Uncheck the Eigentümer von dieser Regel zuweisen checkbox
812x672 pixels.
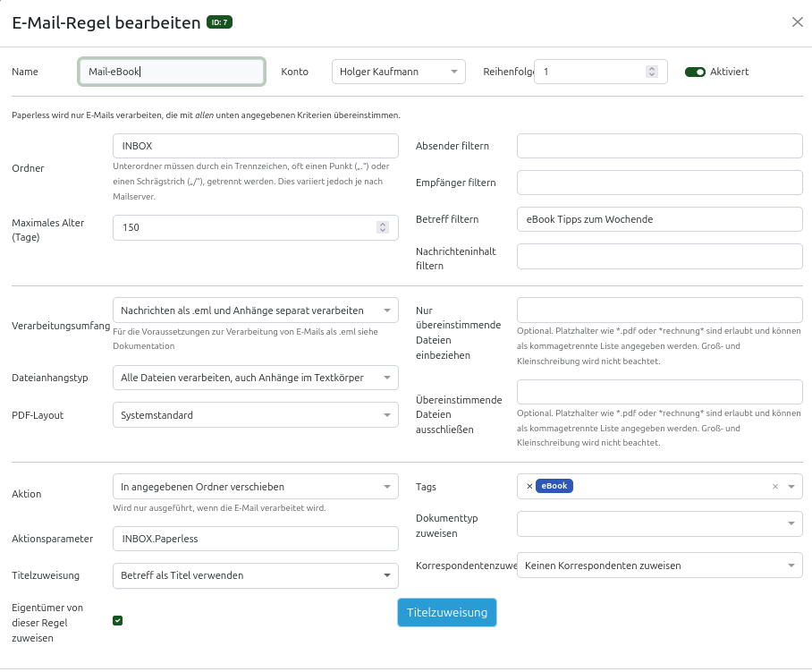coord(118,620)
